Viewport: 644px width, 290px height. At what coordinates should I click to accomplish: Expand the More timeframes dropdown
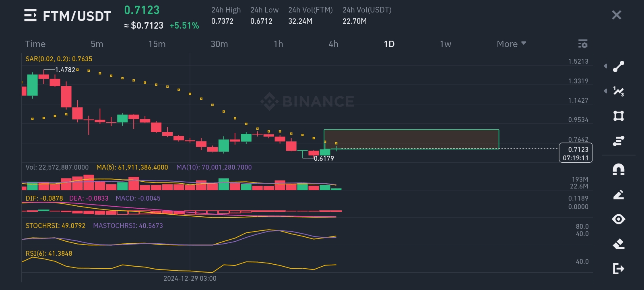(511, 44)
